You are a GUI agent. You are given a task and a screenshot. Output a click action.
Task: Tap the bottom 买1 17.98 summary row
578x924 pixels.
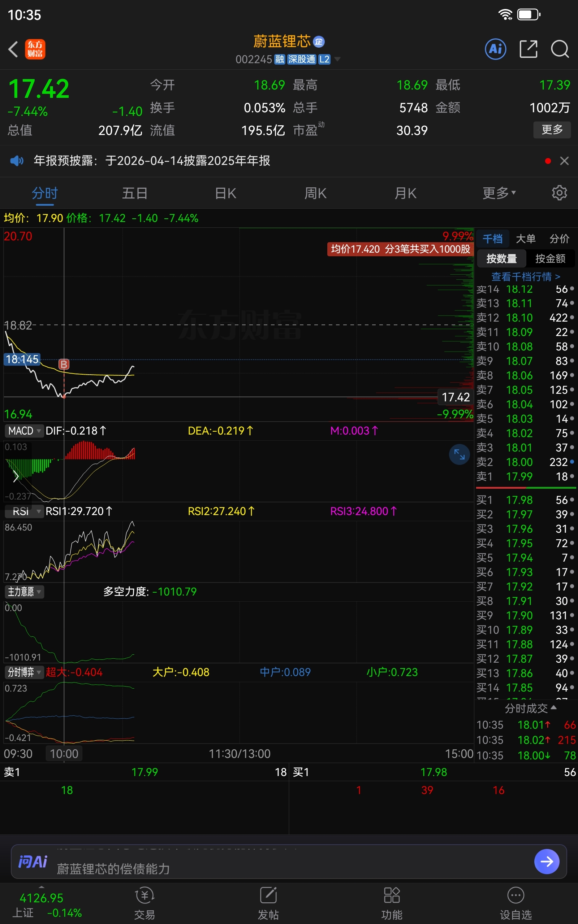[x=434, y=772]
